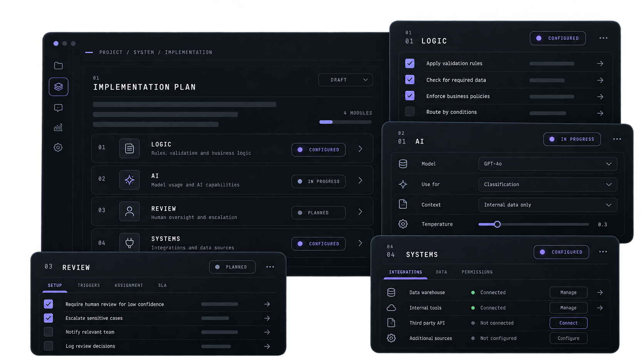Uncheck Enforce business policies
Viewport: 644px width, 362px height.
(x=410, y=95)
